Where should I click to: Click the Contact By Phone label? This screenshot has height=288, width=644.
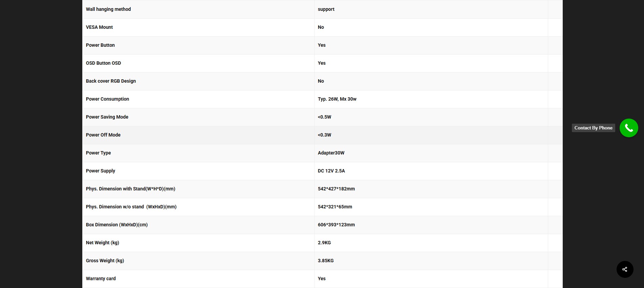[x=593, y=128]
